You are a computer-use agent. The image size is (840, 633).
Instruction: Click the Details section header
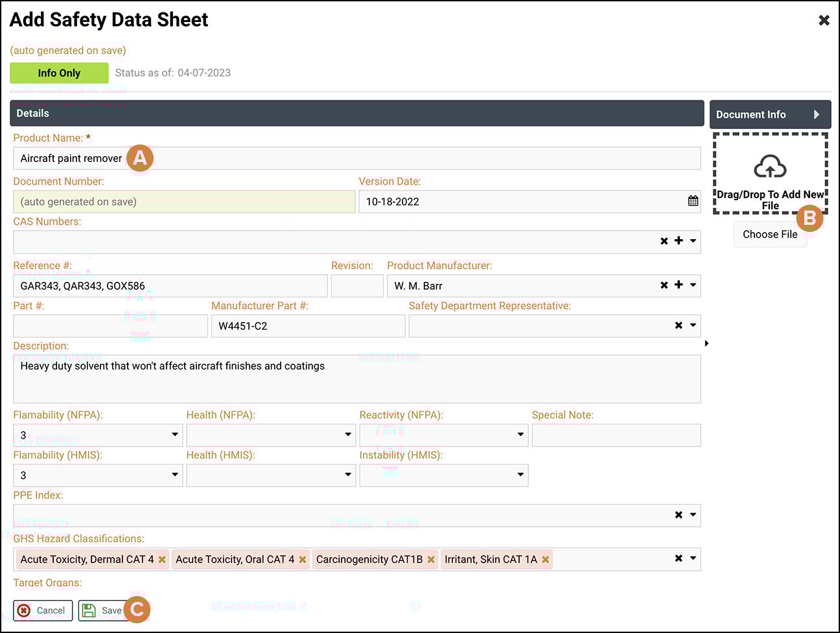click(x=32, y=113)
